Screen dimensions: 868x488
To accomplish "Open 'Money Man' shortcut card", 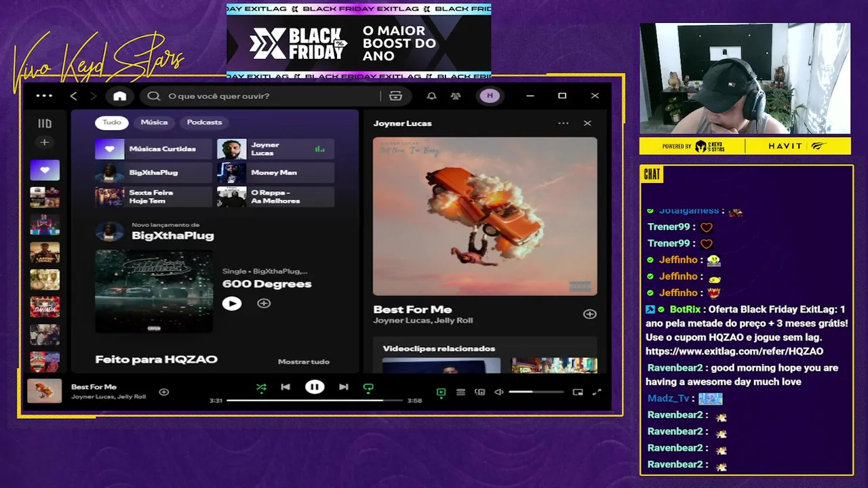I will tap(275, 173).
